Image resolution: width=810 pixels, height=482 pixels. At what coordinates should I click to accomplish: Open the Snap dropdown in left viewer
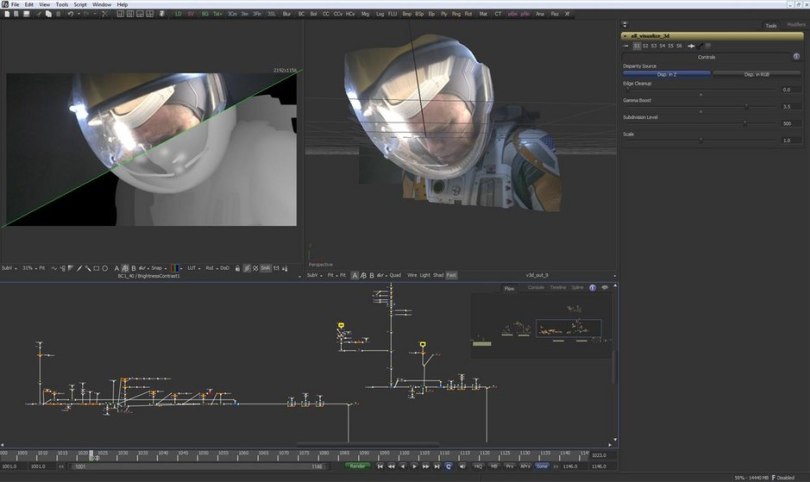[158, 268]
